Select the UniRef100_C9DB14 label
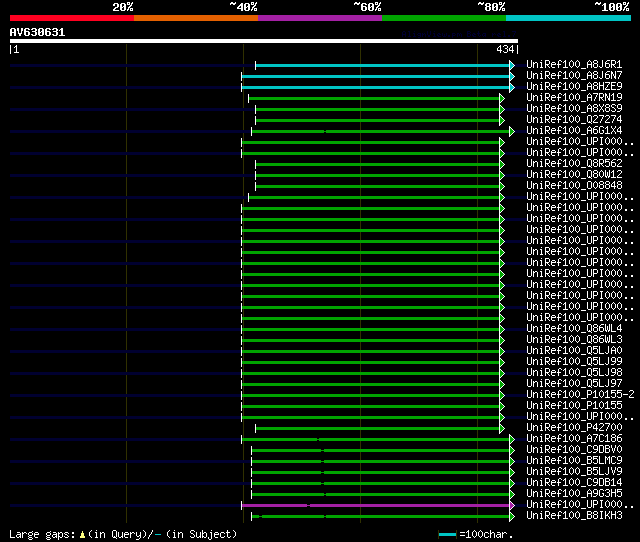This screenshot has height=542, width=640. pyautogui.click(x=574, y=483)
